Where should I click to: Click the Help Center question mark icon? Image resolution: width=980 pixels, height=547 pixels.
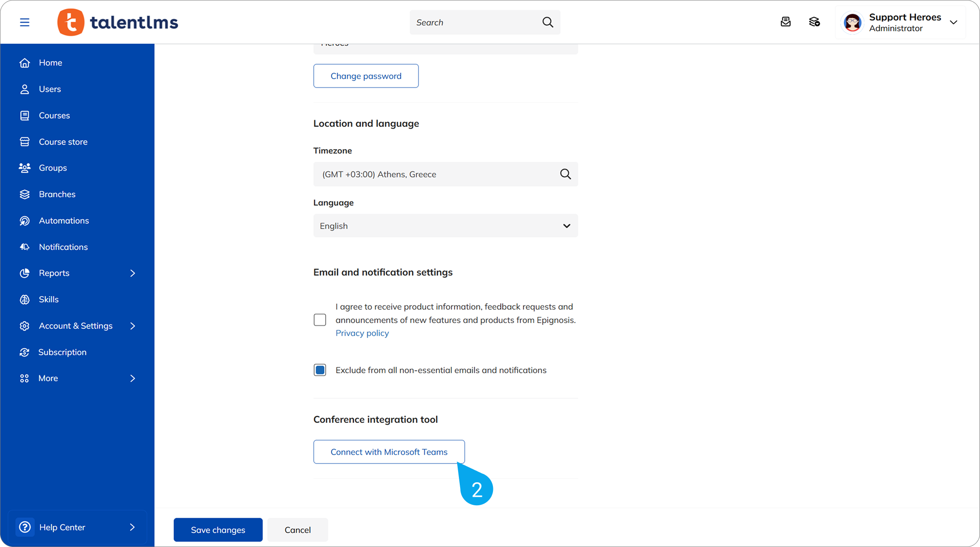(x=25, y=527)
